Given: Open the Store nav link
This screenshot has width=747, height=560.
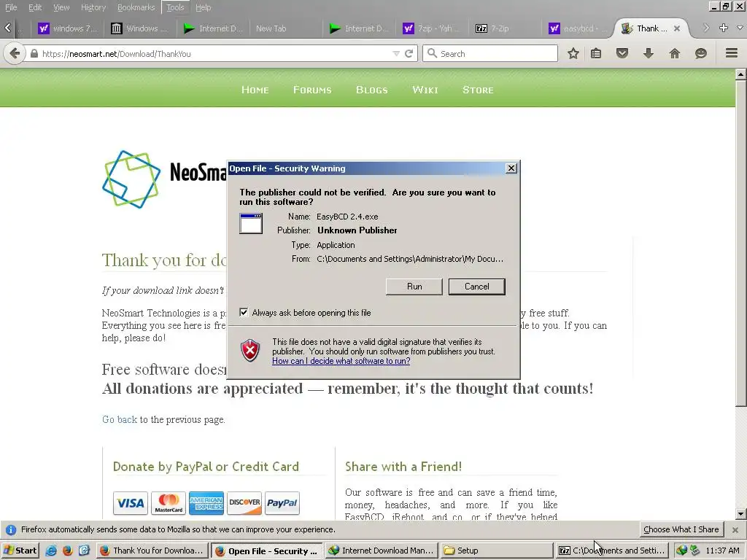Looking at the screenshot, I should (478, 90).
